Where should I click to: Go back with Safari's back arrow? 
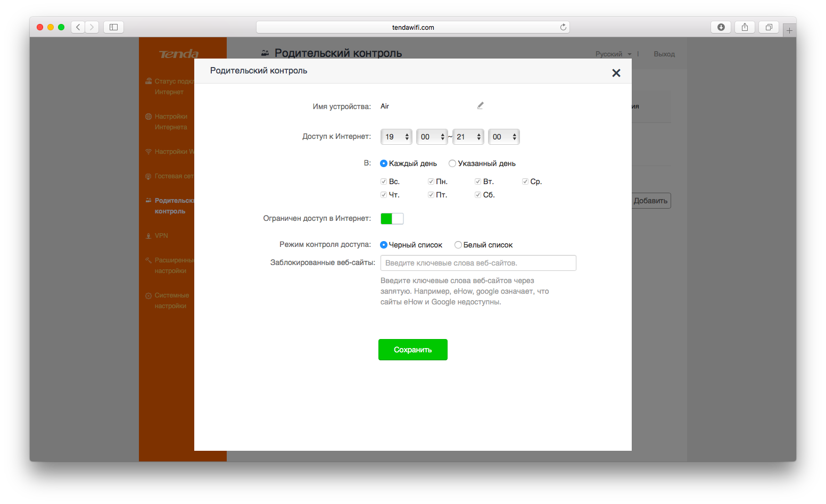click(x=78, y=27)
